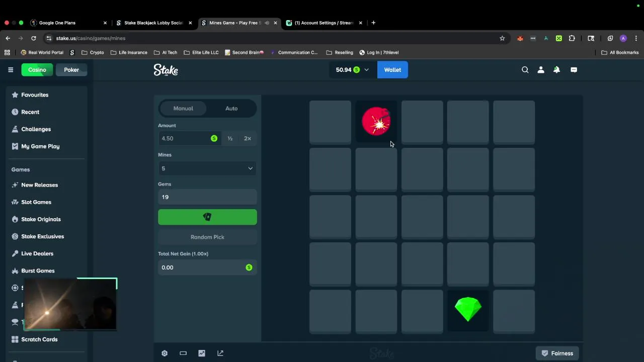
Task: Switch to Manual betting mode
Action: (x=183, y=108)
